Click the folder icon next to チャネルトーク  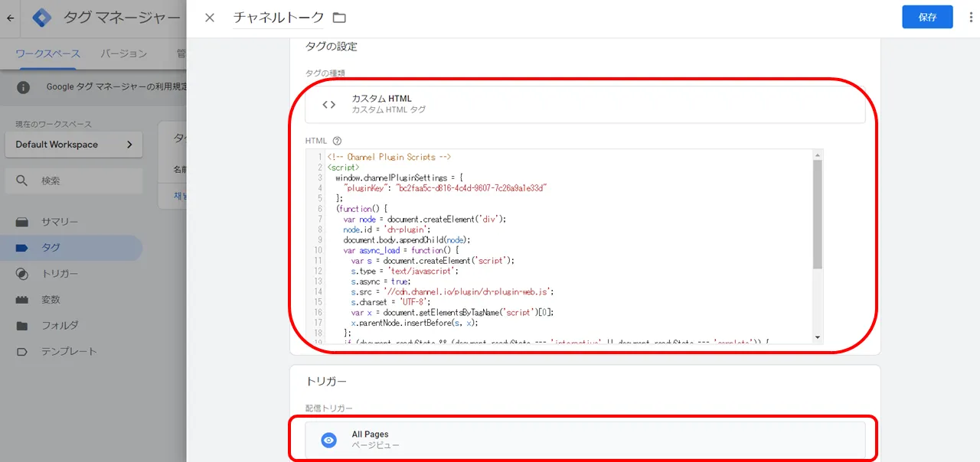coord(339,18)
